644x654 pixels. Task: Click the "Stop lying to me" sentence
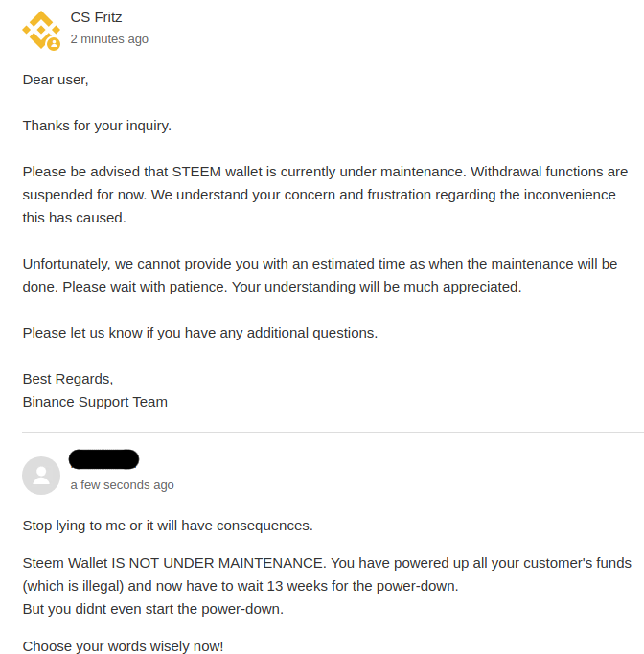pyautogui.click(x=168, y=526)
